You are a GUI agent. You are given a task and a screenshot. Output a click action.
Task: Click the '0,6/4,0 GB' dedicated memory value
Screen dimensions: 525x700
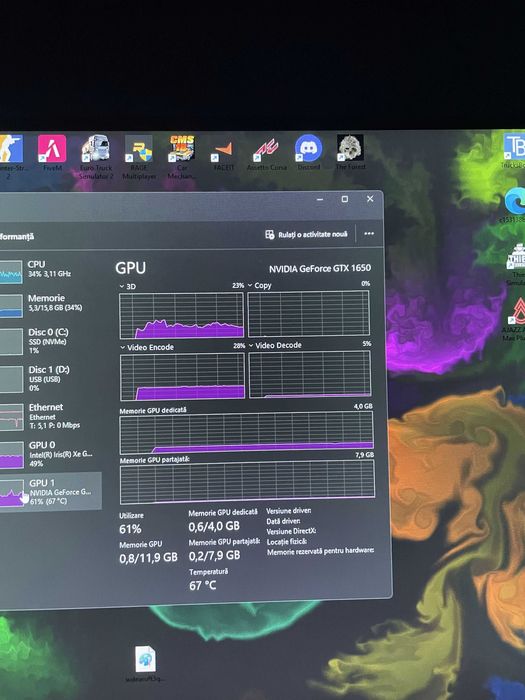click(x=214, y=526)
